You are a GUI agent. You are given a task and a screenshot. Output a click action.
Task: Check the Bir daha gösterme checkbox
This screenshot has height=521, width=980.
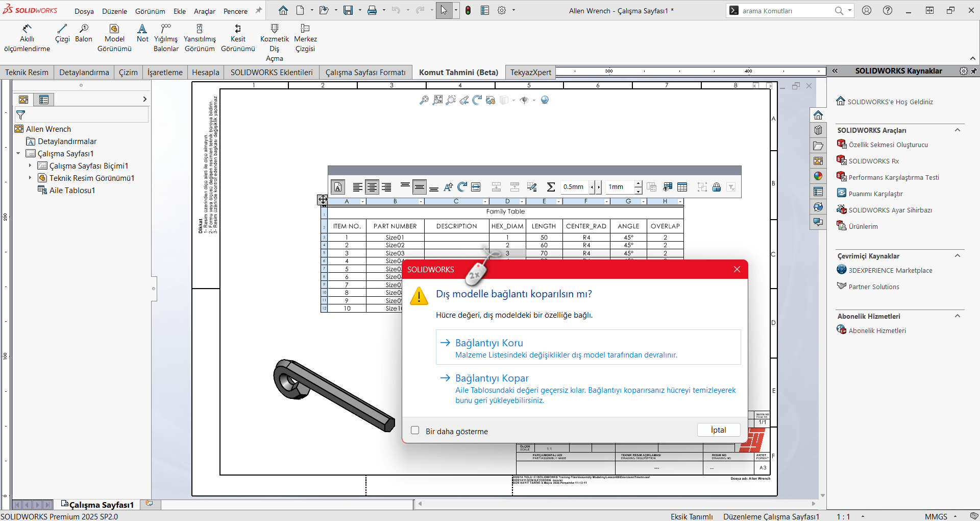(415, 431)
